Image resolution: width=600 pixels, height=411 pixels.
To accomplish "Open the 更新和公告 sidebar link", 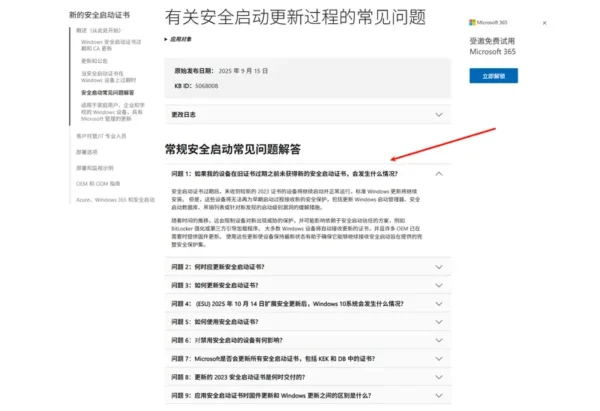I will pyautogui.click(x=94, y=61).
